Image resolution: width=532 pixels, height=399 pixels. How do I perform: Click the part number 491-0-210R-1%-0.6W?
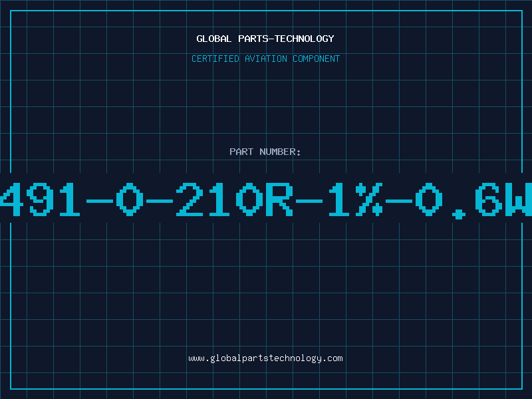[266, 200]
